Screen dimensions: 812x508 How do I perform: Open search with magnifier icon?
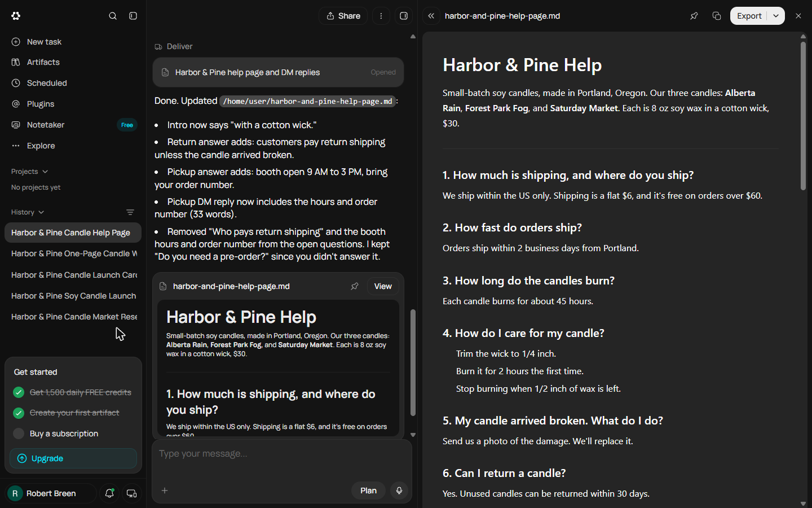(x=113, y=16)
